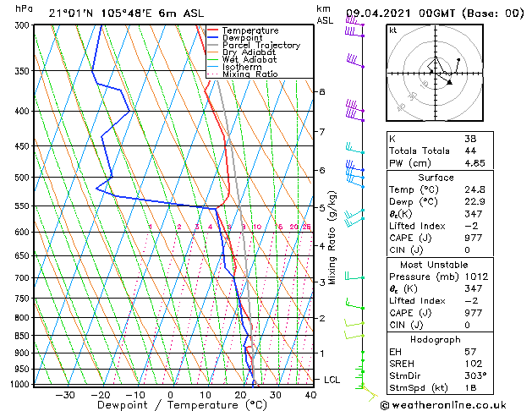Click the 850 hPa pressure label
This screenshot has width=532, height=411.
click(24, 336)
